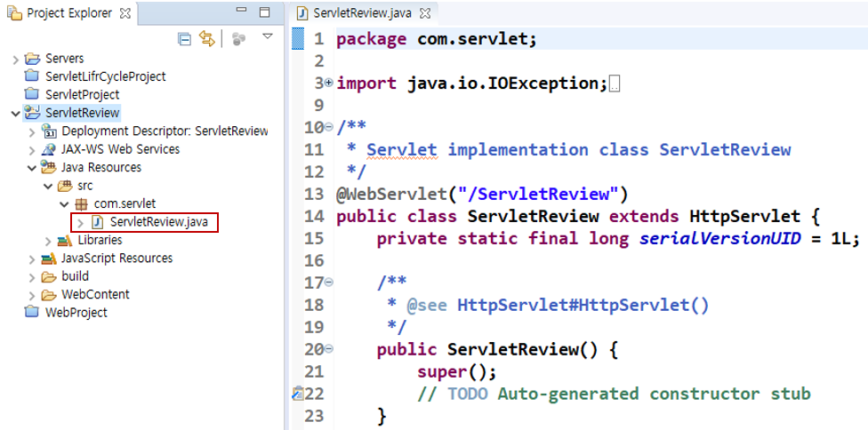Expand JavaScript Resources node
This screenshot has height=430, width=868.
point(31,259)
